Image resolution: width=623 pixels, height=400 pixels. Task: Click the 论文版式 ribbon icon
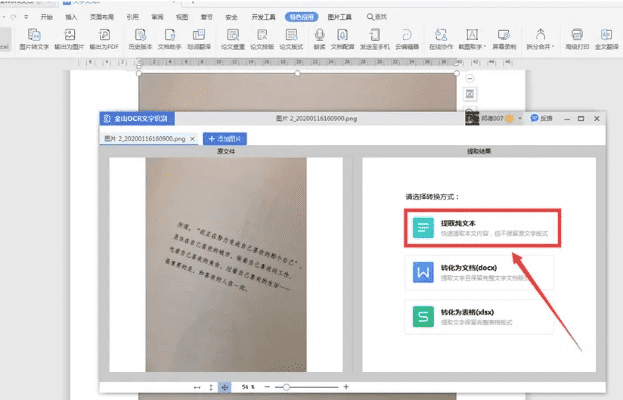click(x=291, y=39)
